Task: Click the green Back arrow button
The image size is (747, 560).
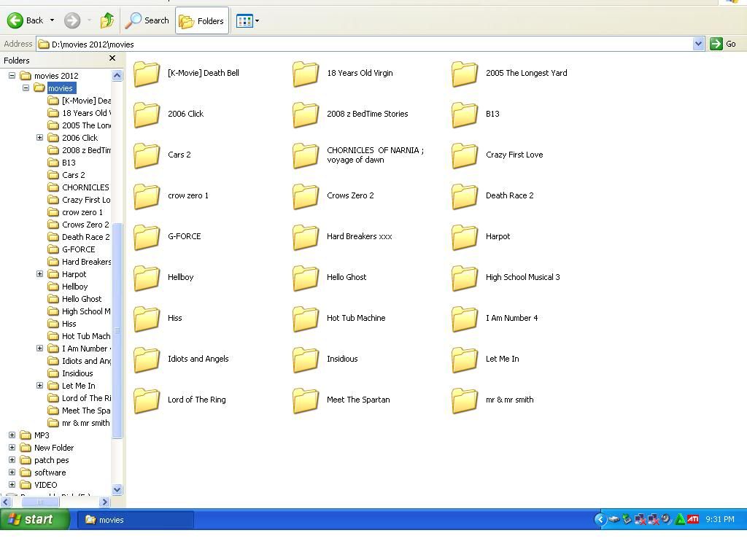Action: coord(15,20)
